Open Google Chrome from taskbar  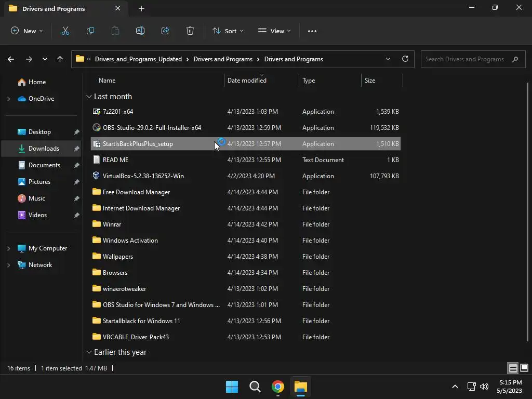tap(278, 387)
